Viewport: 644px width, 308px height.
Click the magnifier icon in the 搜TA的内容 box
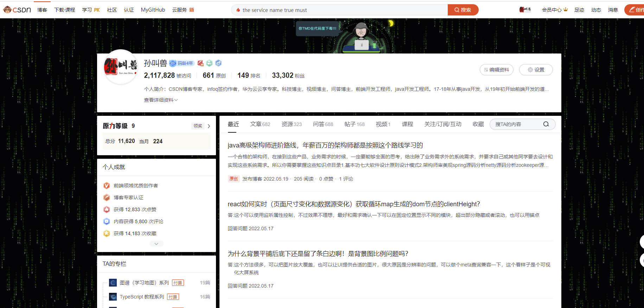click(x=546, y=124)
